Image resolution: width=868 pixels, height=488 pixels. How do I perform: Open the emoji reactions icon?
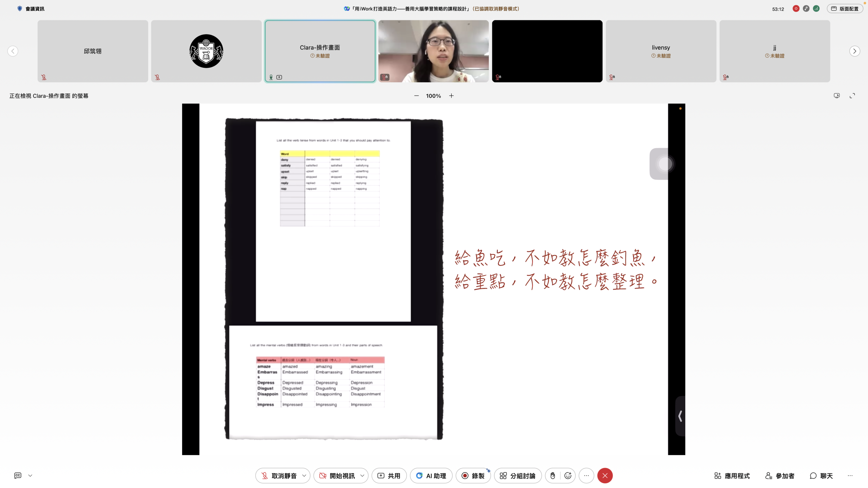(568, 475)
